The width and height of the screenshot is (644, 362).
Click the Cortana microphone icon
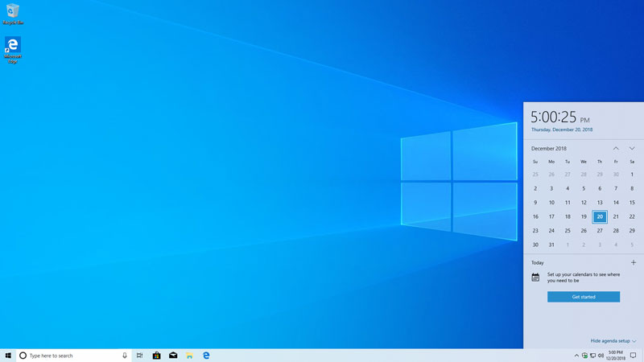point(125,355)
